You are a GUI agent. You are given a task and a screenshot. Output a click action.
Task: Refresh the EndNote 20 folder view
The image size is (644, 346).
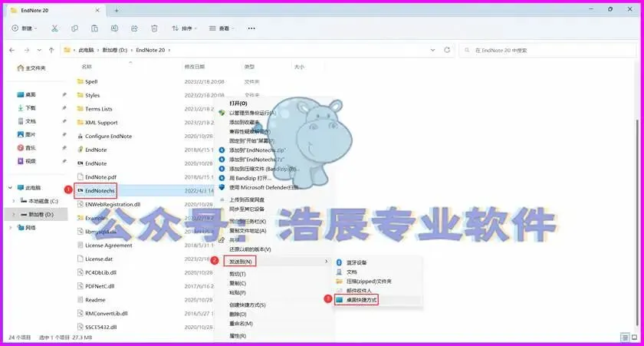click(447, 50)
